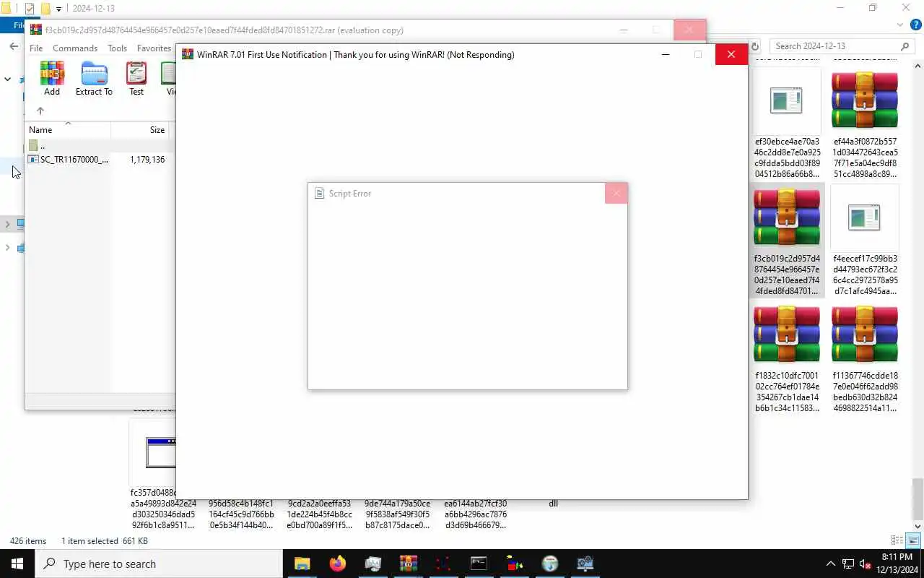Select the f1832c10dfc7001 RAR archive icon

click(787, 335)
